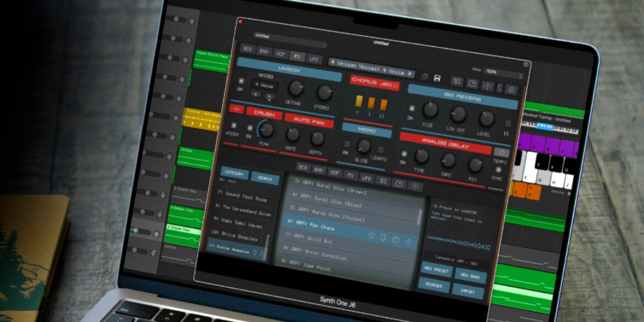Click the snowflake icon in lower tab row
644x322 pixels.
point(414,185)
